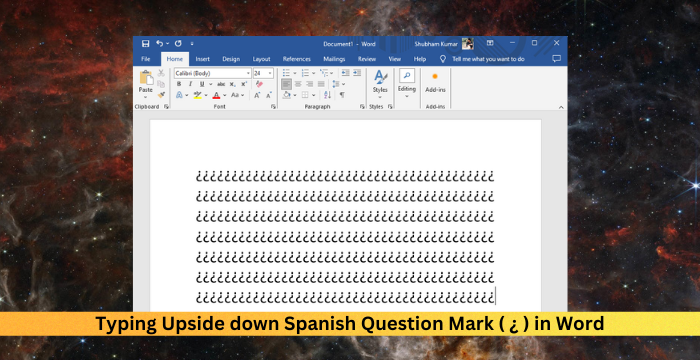This screenshot has width=700, height=360.
Task: Toggle Show/Hide paragraph marks
Action: click(x=342, y=95)
